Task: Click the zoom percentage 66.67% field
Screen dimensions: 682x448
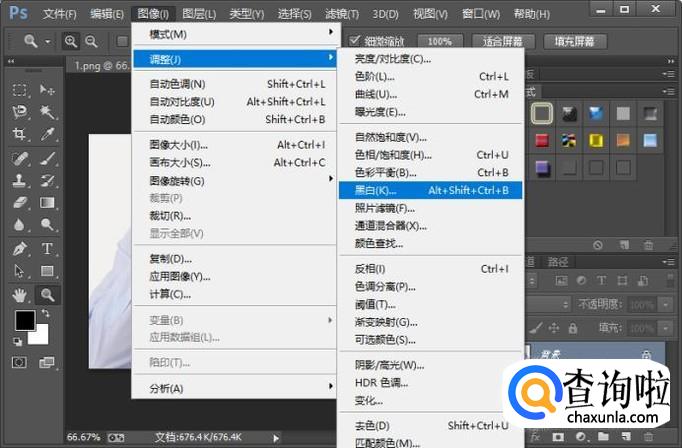Action: (83, 437)
